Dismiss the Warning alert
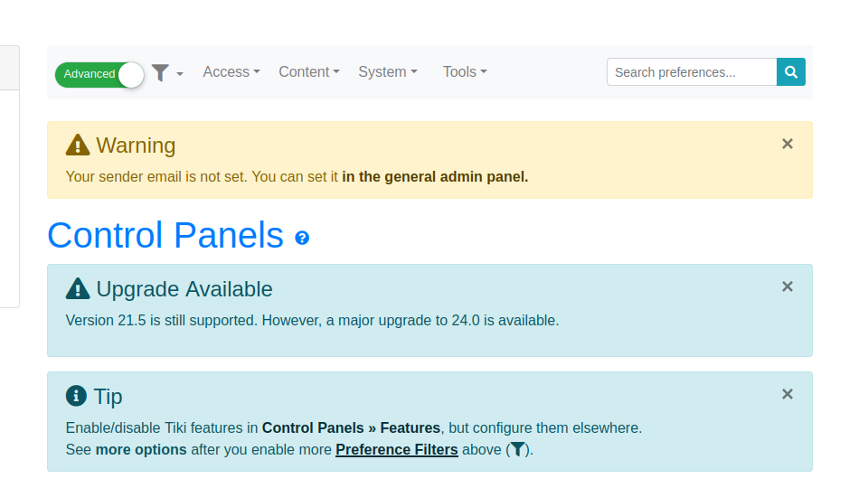868x488 pixels. pyautogui.click(x=788, y=144)
